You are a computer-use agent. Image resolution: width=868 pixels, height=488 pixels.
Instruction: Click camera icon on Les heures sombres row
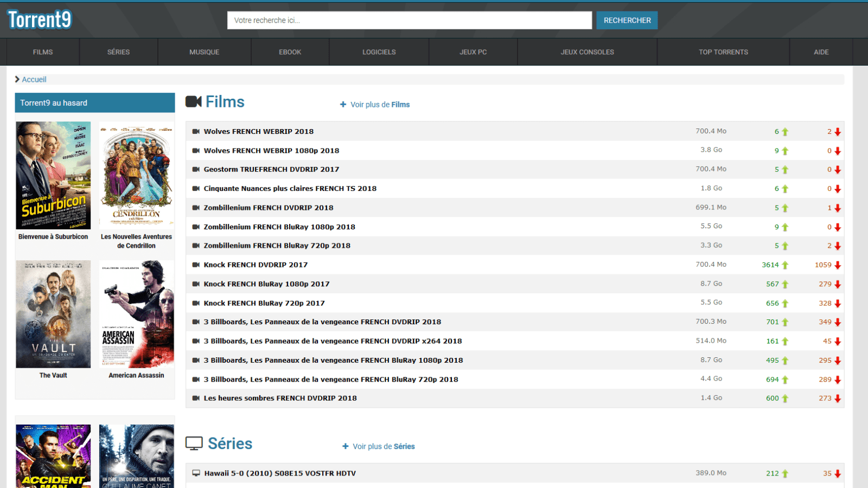point(196,398)
